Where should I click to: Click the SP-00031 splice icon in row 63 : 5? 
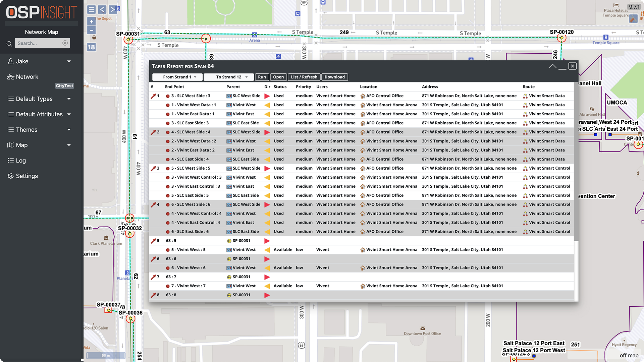[229, 241]
